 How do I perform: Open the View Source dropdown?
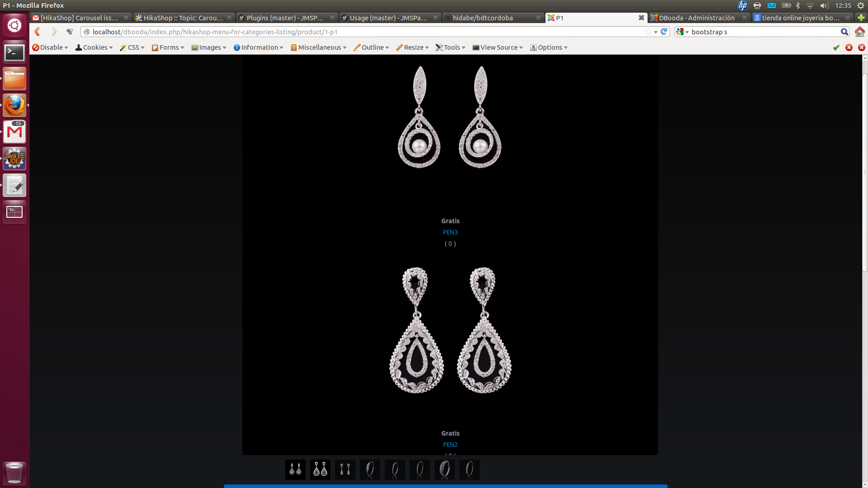498,47
